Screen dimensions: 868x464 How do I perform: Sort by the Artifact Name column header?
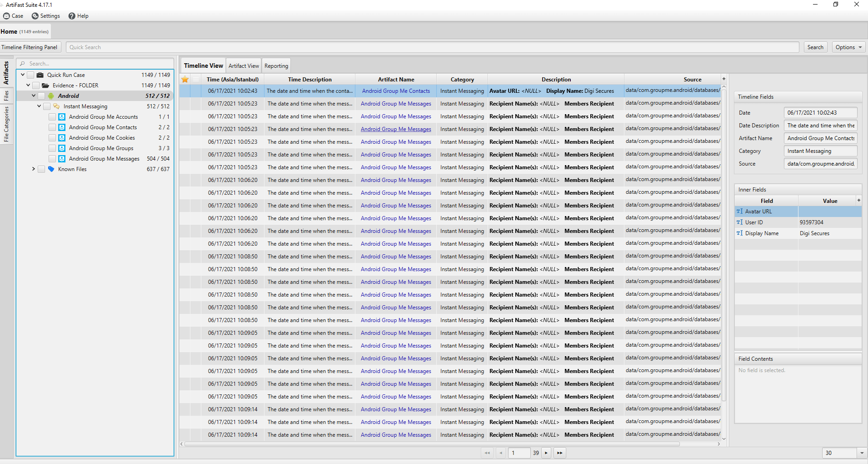point(396,80)
